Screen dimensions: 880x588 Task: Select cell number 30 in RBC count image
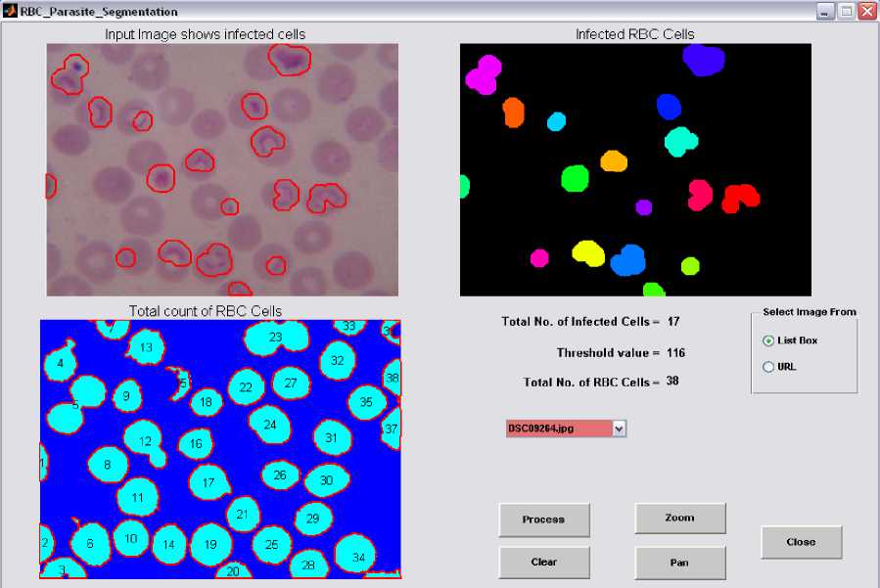tap(326, 480)
